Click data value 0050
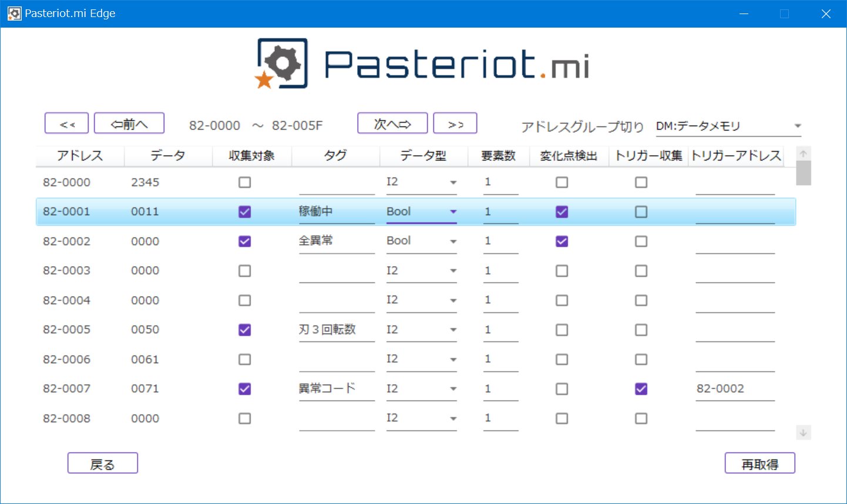Screen dimensions: 847x504 (145, 330)
